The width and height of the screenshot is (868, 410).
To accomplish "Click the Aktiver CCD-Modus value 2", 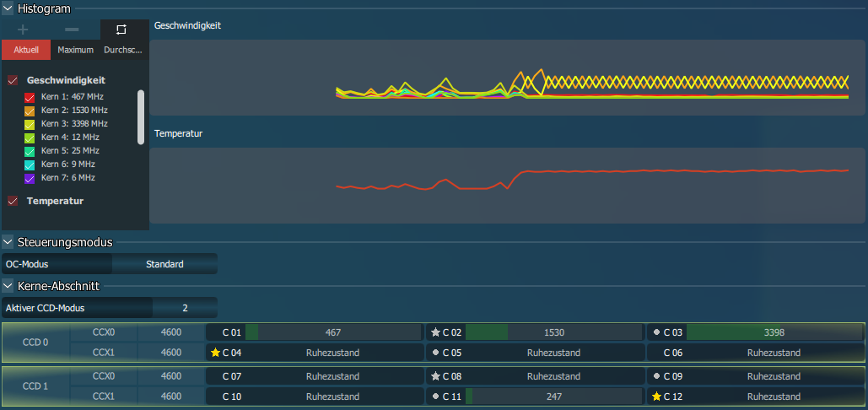I will coord(185,308).
